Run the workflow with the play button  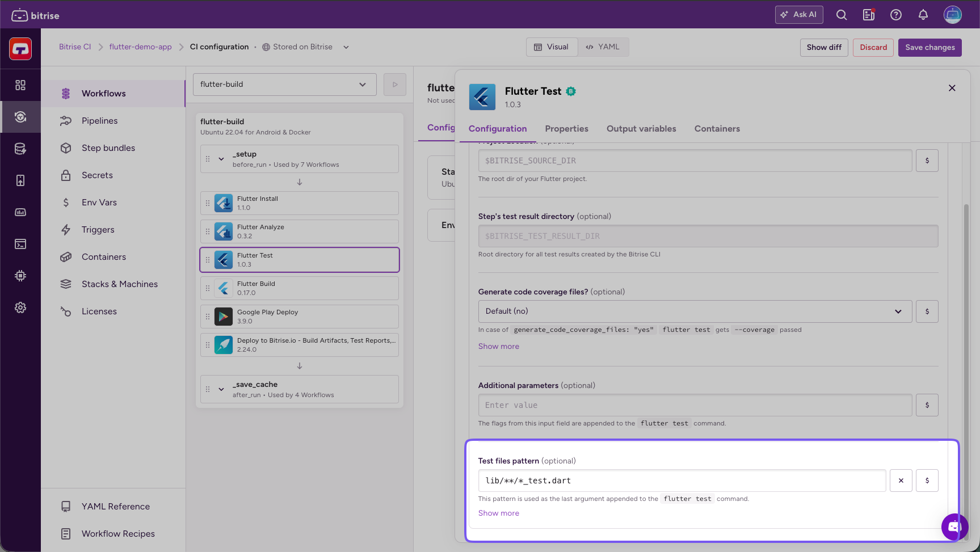(395, 85)
